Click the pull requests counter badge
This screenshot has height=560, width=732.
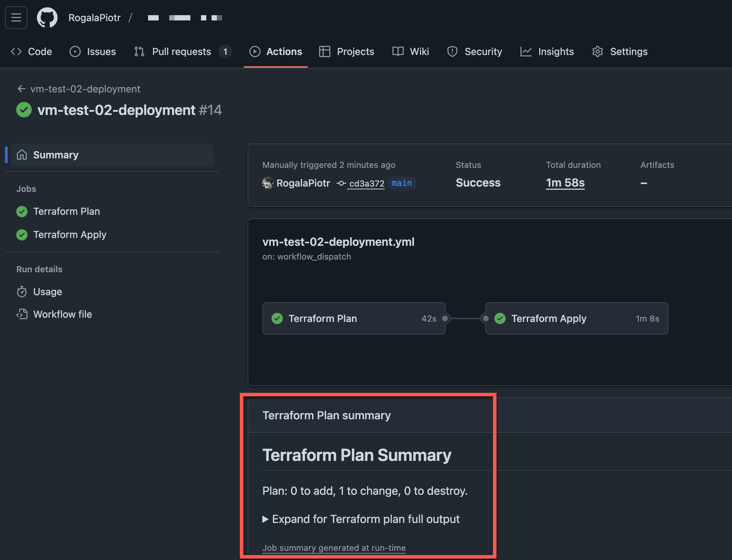click(x=225, y=51)
